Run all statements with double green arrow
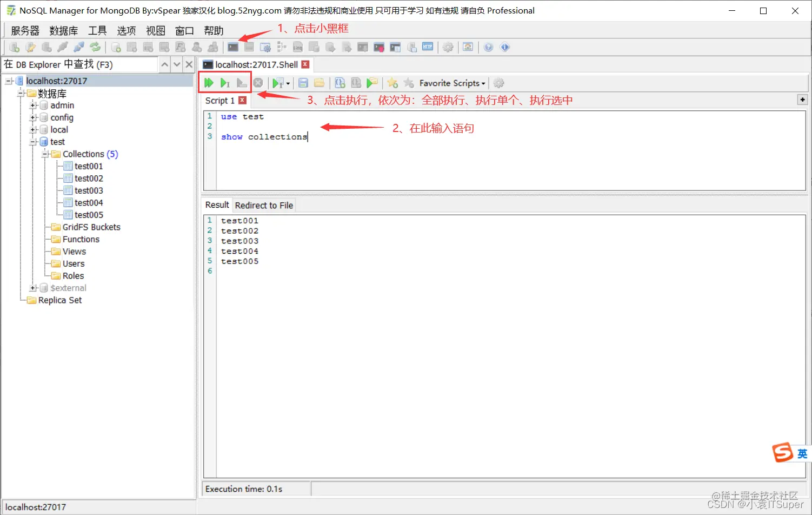 [x=209, y=83]
